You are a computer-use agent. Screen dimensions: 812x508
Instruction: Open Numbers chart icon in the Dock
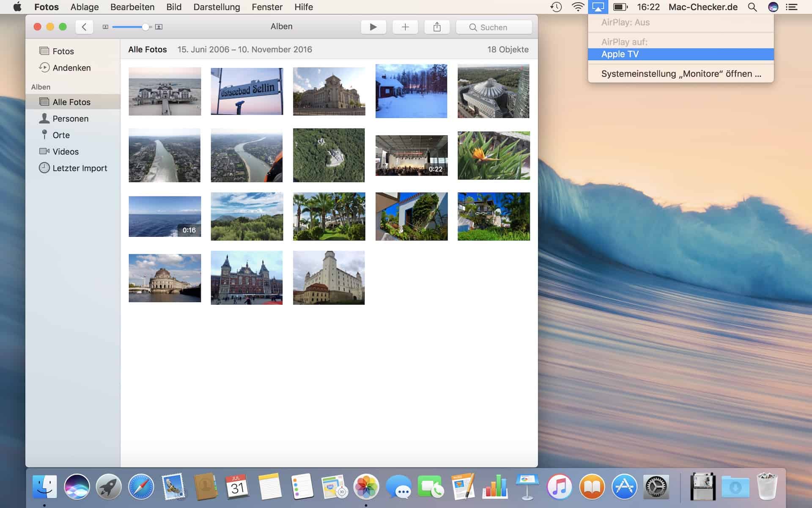pyautogui.click(x=495, y=487)
